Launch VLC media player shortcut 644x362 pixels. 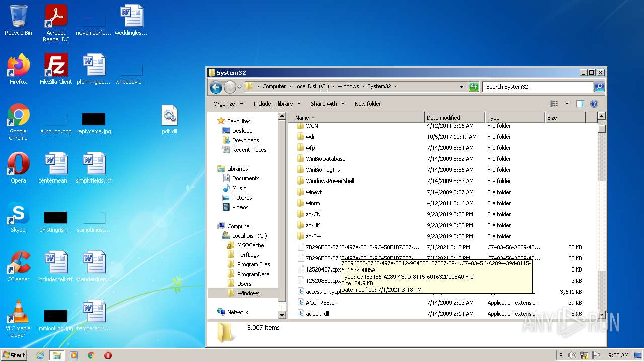pos(18,319)
